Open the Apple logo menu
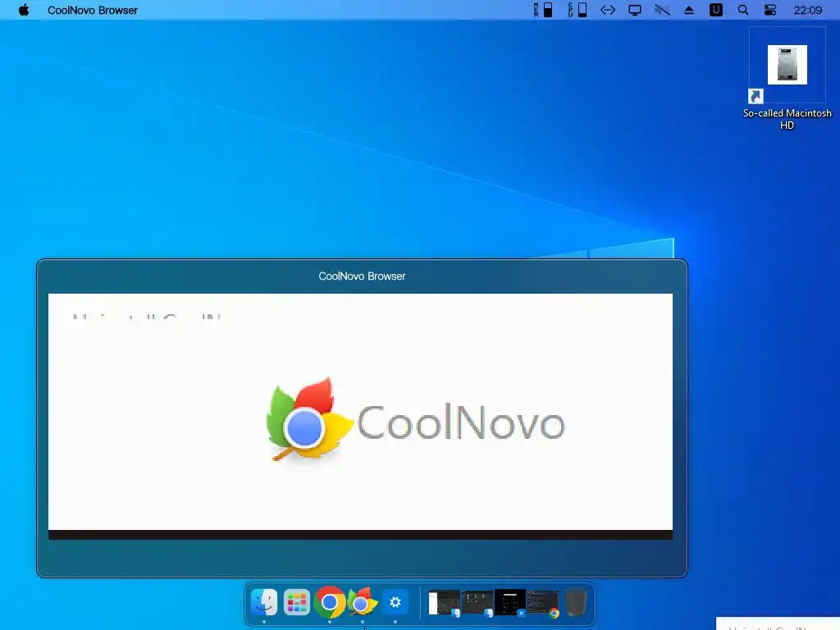 coord(24,10)
